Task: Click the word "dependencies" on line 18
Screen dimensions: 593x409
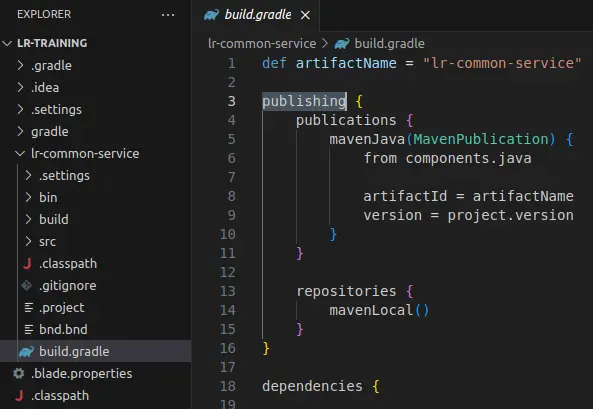Action: pyautogui.click(x=312, y=386)
